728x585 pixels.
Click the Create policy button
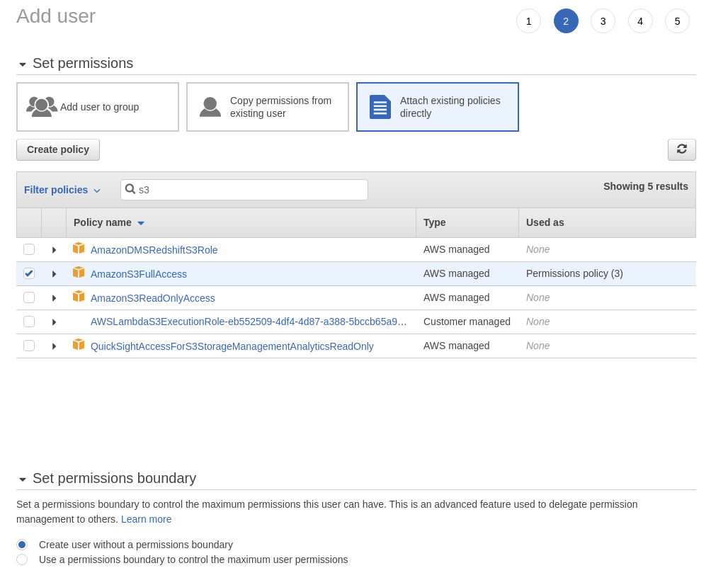[x=57, y=149]
